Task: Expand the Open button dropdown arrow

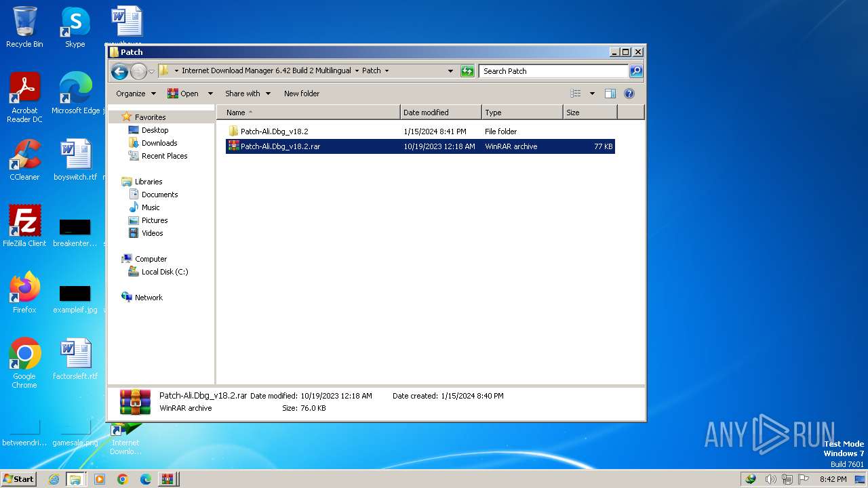Action: pyautogui.click(x=210, y=94)
